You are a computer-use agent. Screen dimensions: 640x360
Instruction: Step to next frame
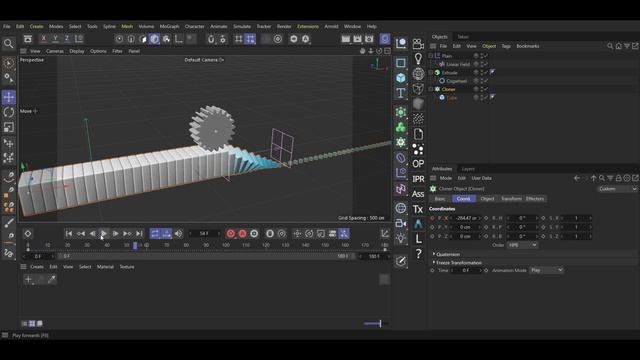[116, 233]
